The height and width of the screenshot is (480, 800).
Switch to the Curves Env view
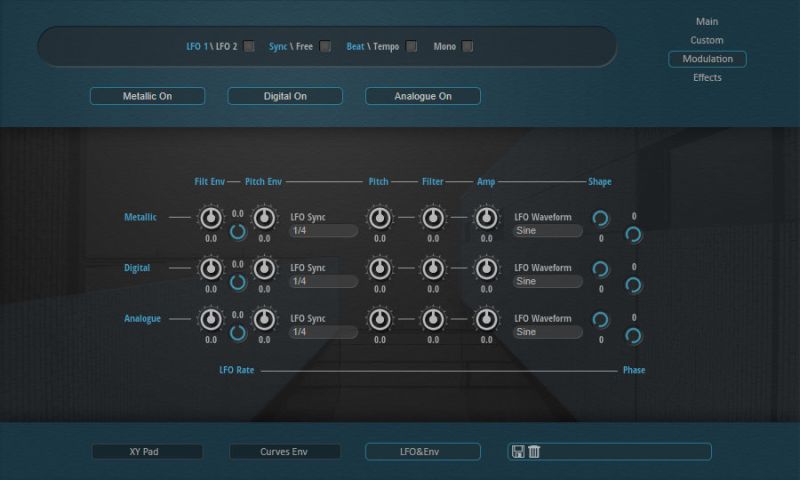point(285,451)
